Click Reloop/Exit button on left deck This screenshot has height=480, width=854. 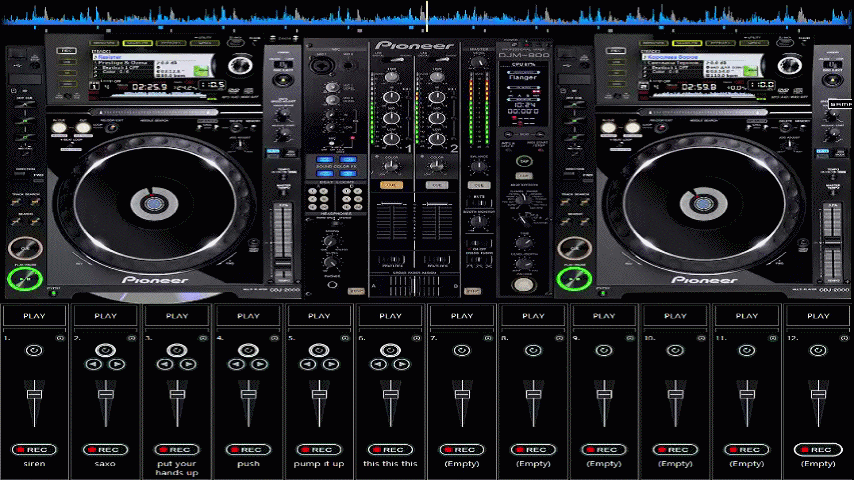[x=112, y=129]
